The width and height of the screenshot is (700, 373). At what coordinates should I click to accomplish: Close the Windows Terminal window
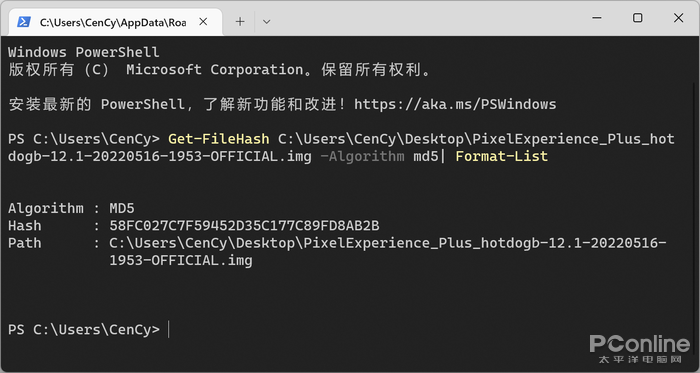(x=678, y=18)
